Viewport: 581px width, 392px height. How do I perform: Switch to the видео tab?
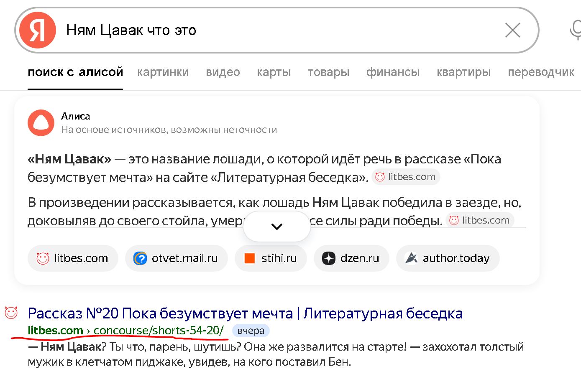[223, 72]
